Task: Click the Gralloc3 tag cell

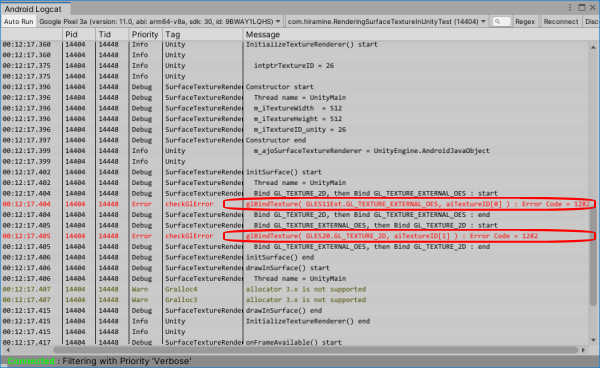Action: click(181, 300)
